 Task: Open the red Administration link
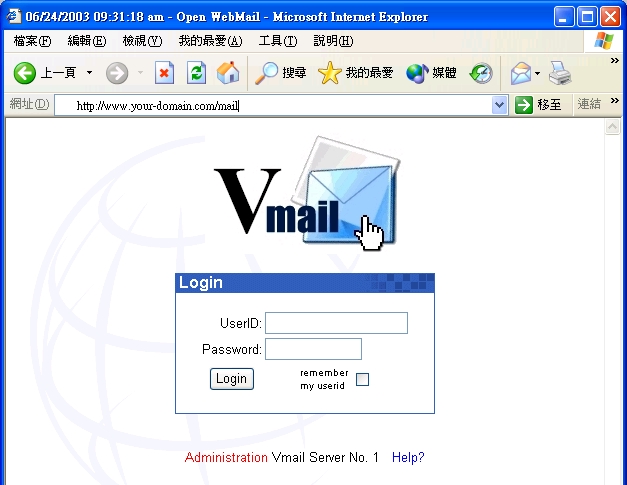point(226,457)
